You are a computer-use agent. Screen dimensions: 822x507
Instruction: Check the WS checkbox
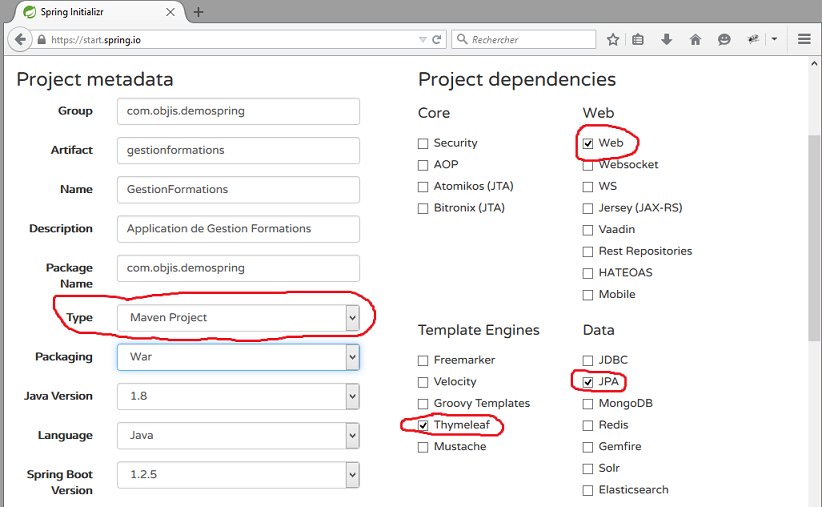(x=588, y=187)
